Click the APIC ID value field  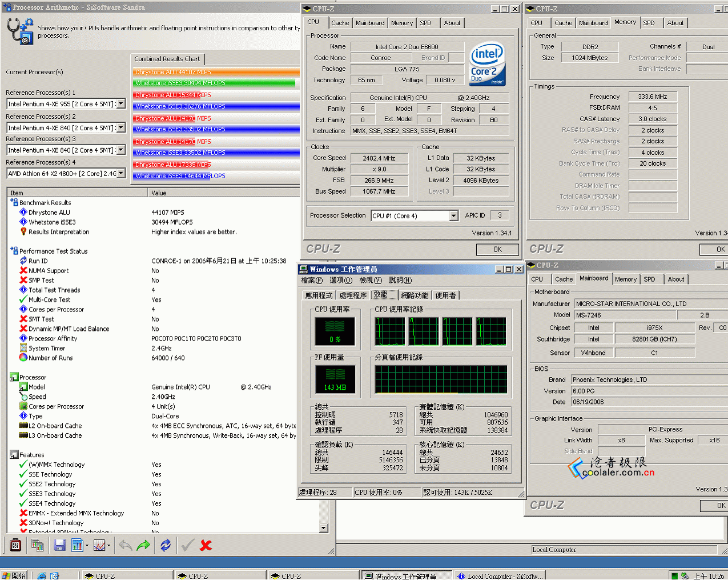point(500,215)
